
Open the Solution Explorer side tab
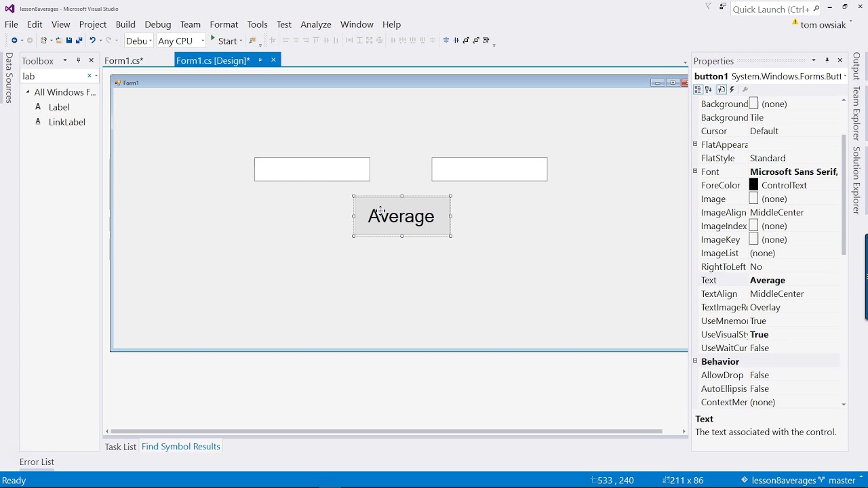(856, 180)
